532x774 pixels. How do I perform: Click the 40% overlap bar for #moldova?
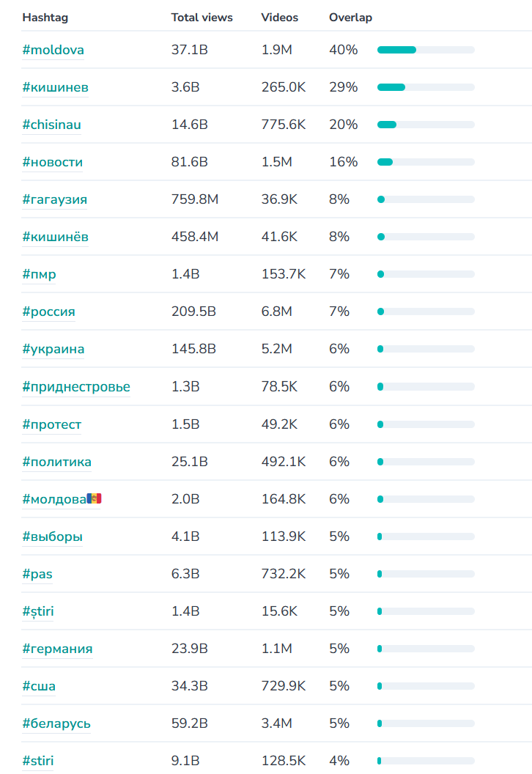point(426,50)
